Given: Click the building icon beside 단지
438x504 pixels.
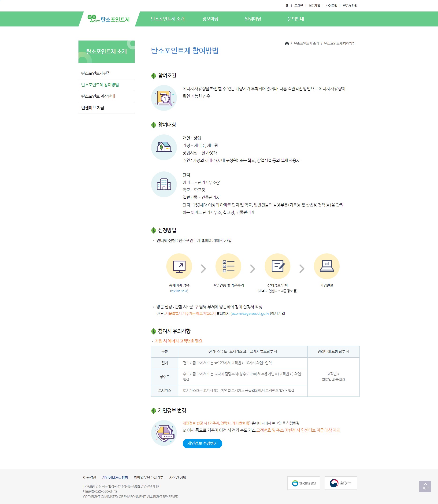Looking at the screenshot, I should (x=164, y=184).
